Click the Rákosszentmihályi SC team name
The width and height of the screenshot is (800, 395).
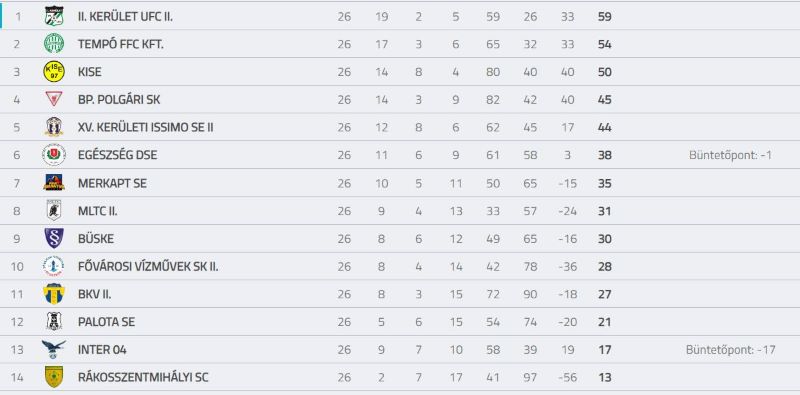[143, 378]
